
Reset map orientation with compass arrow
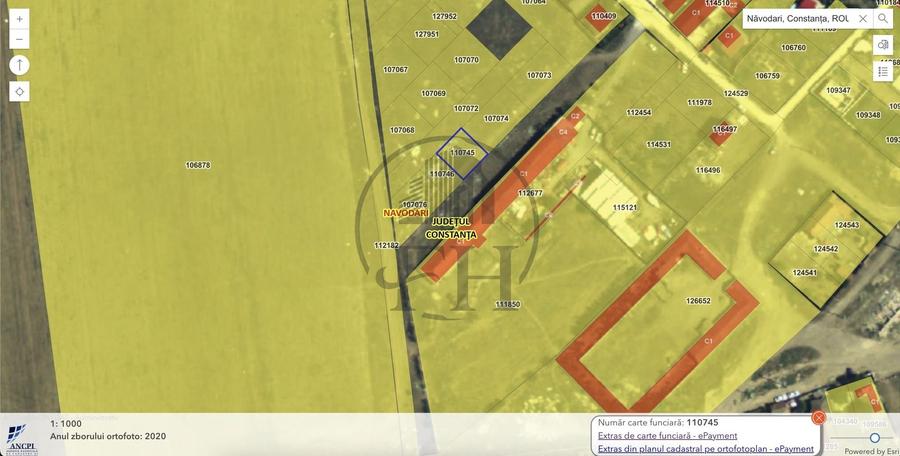pyautogui.click(x=20, y=65)
